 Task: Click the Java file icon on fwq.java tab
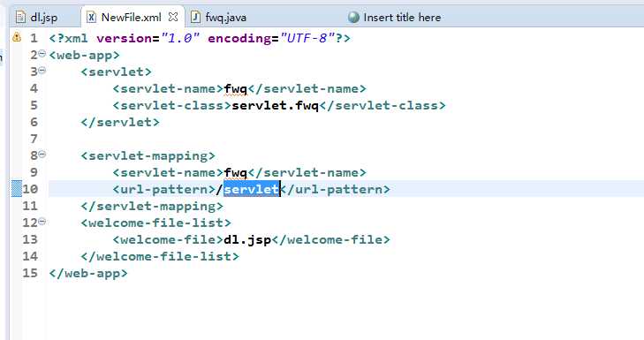pyautogui.click(x=196, y=18)
